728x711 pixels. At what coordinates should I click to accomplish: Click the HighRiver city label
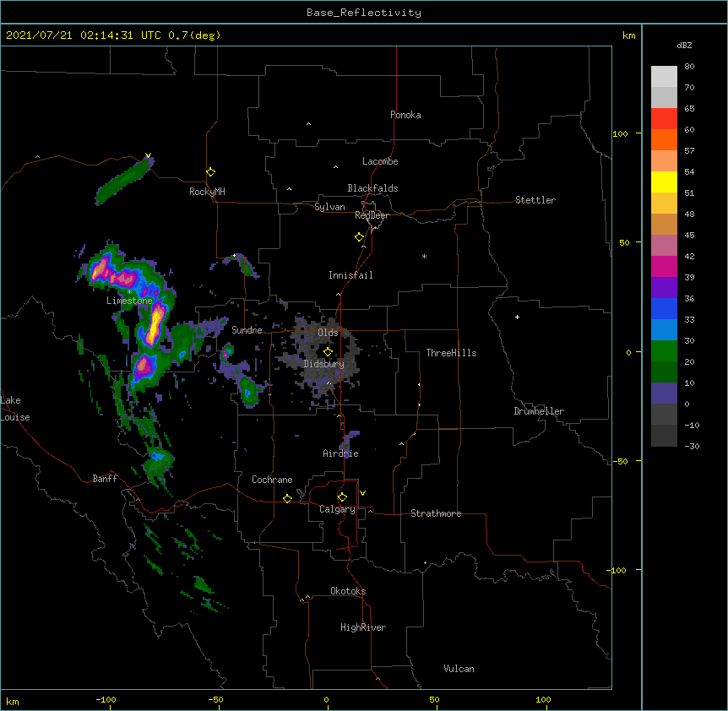coord(363,627)
